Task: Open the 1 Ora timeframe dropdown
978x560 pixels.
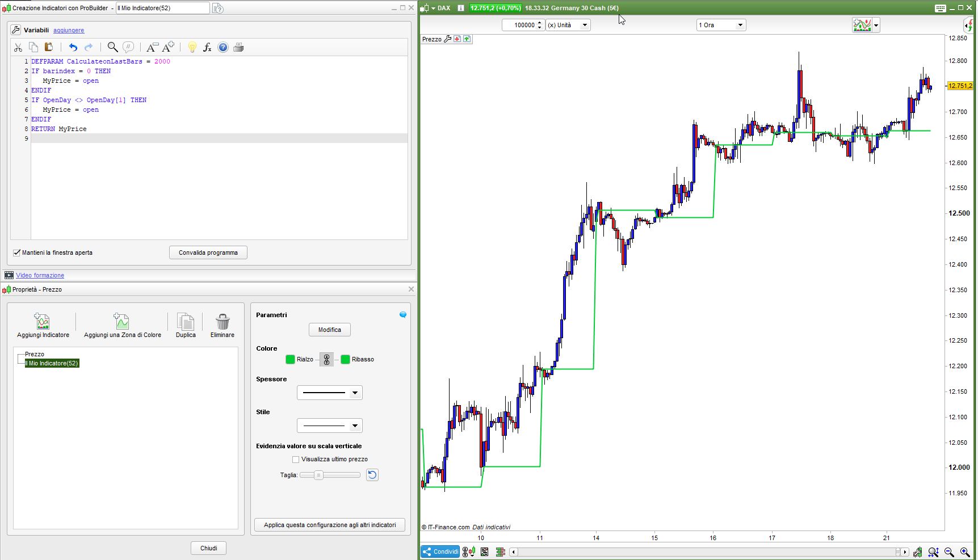Action: click(x=721, y=25)
